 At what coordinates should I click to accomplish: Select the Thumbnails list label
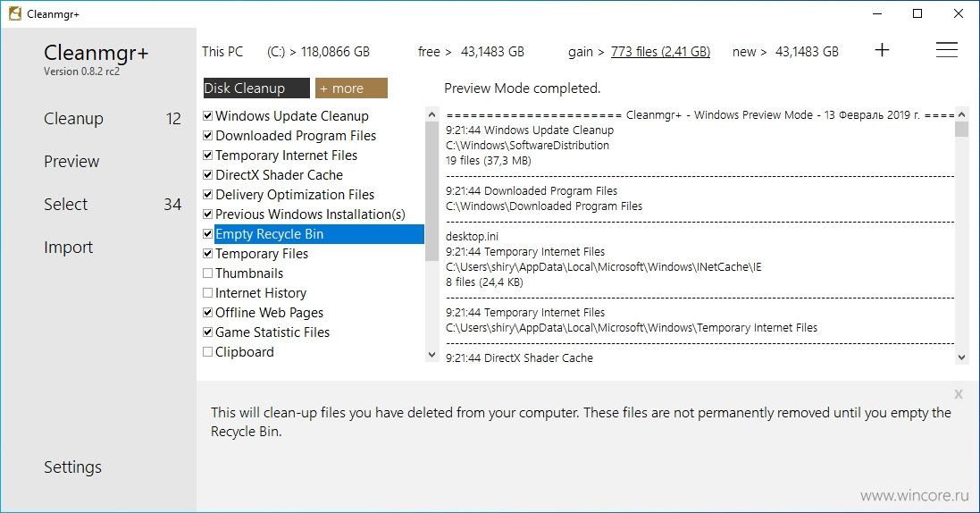[x=249, y=273]
